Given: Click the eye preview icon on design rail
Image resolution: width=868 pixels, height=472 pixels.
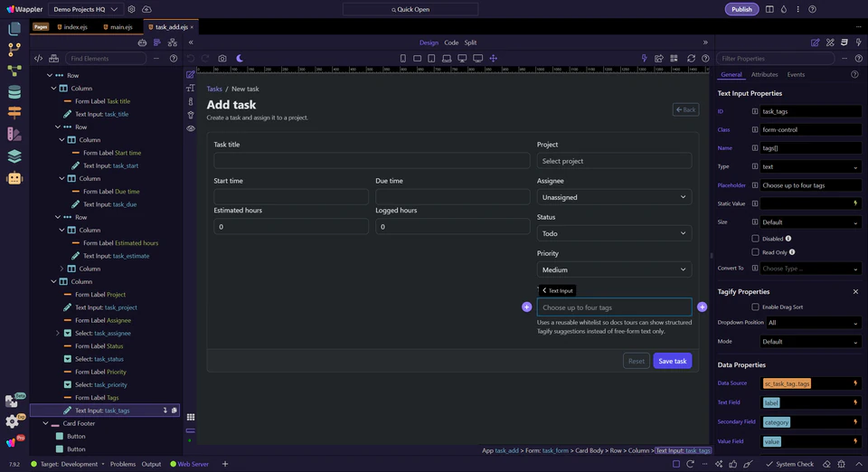Looking at the screenshot, I should [x=191, y=128].
